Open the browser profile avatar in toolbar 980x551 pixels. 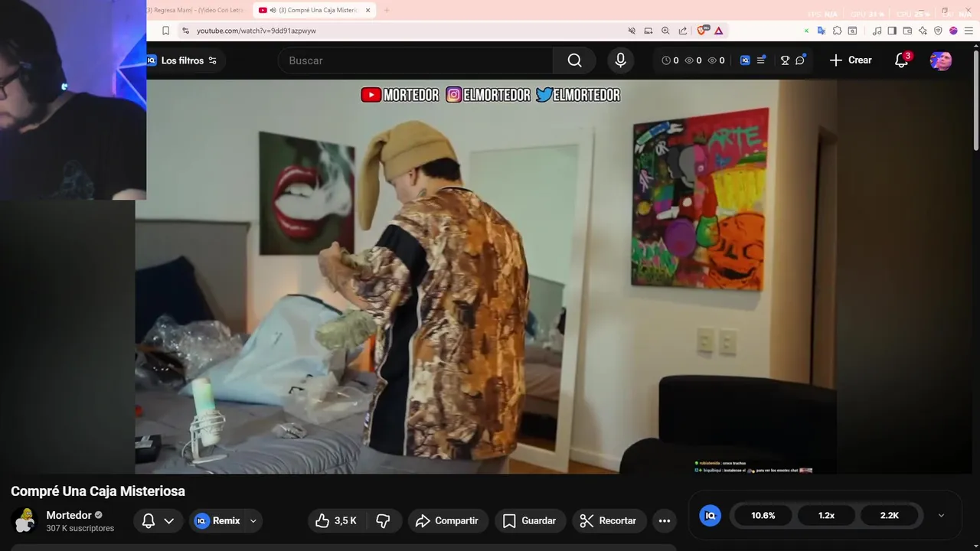[x=953, y=31]
